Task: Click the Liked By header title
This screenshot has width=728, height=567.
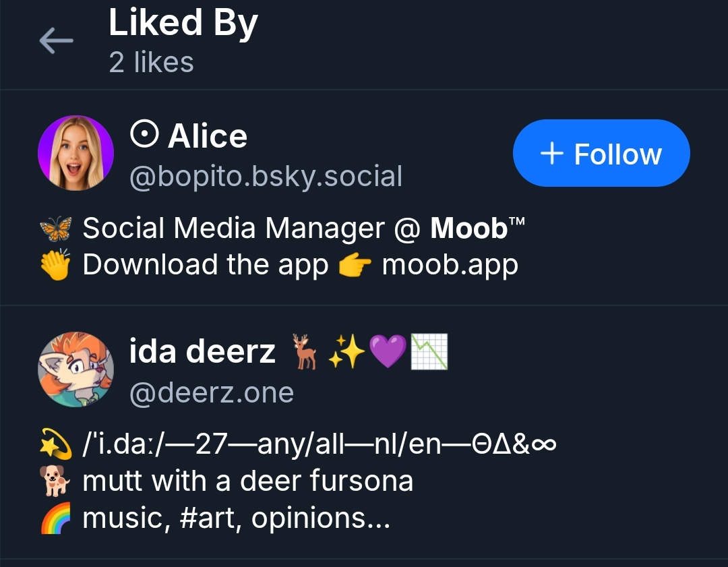Action: 183,23
